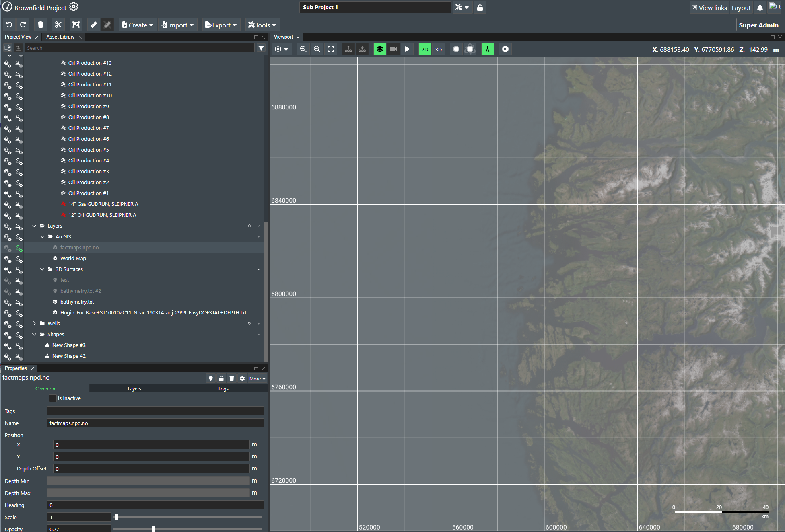The width and height of the screenshot is (785, 532).
Task: Click the lock icon in Properties header
Action: 221,378
